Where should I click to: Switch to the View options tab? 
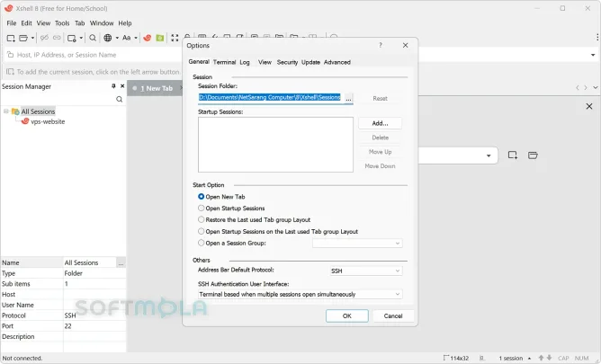point(265,62)
